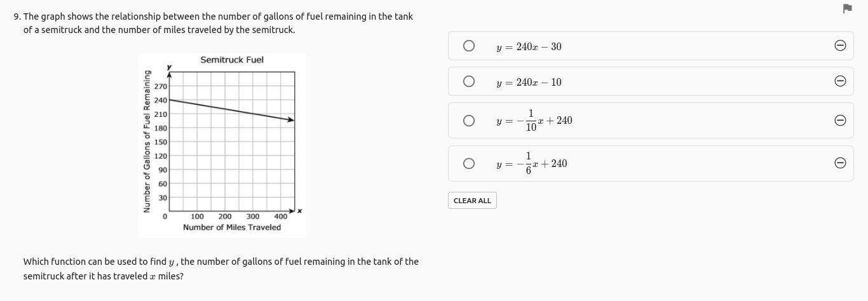Eliminate answer choice y = 240x − 30
Image resolution: width=868 pixels, height=301 pixels.
point(839,45)
